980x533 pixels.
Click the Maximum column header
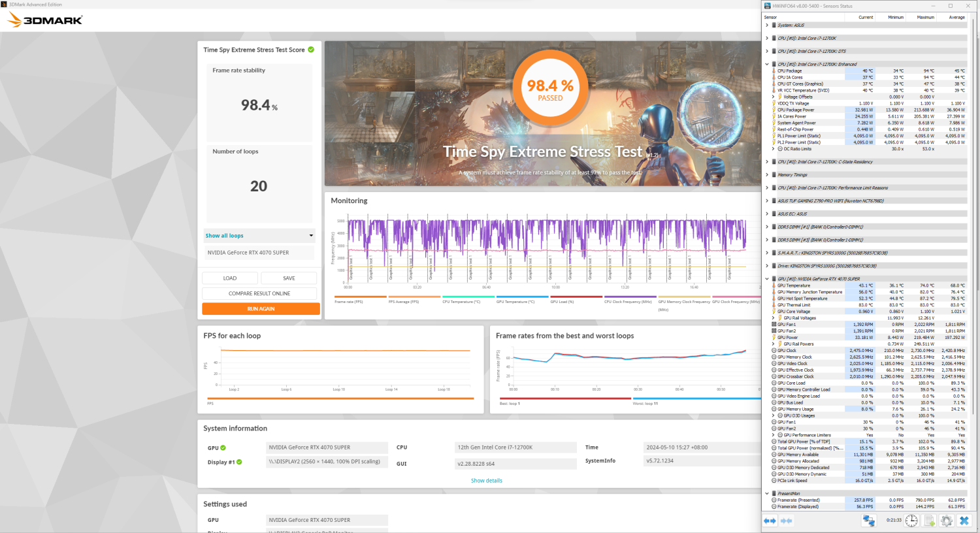coord(921,17)
